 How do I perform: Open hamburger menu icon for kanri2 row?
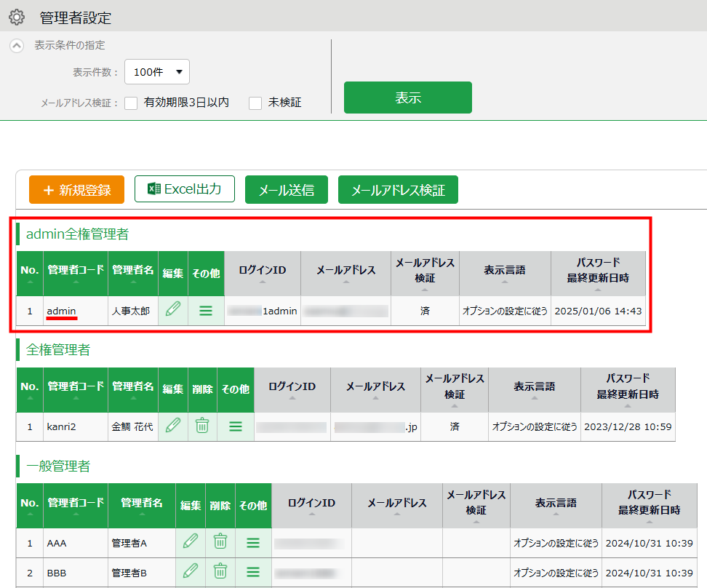[236, 426]
